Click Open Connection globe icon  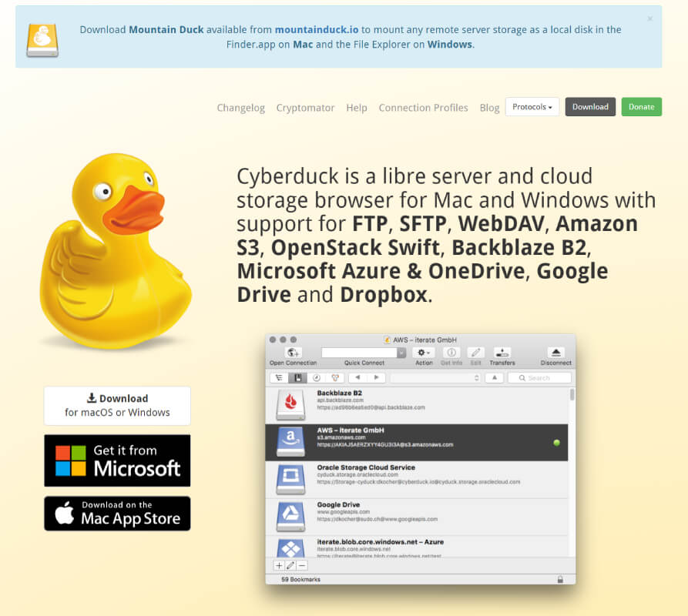coord(293,353)
